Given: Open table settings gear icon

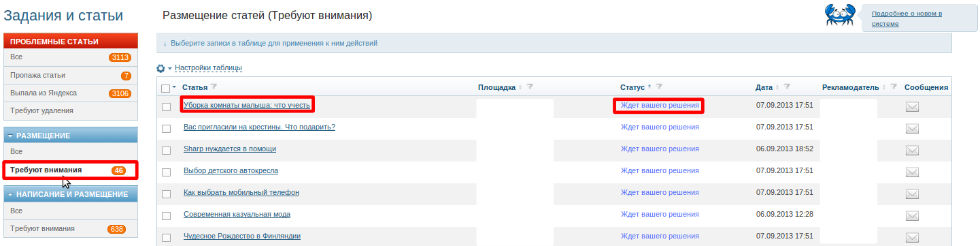Looking at the screenshot, I should 161,68.
